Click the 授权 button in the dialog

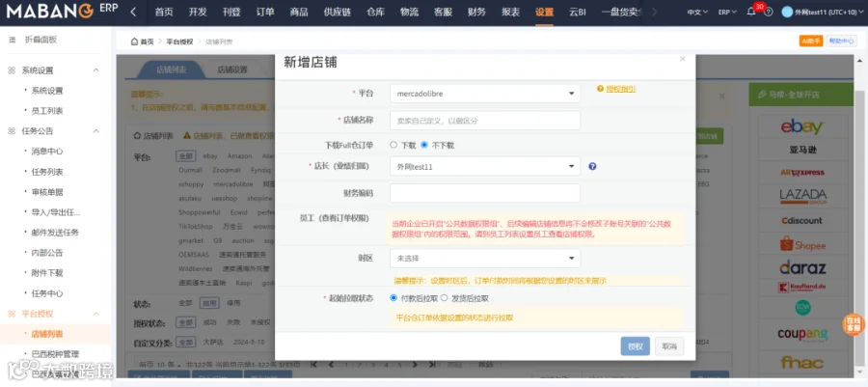pos(635,346)
